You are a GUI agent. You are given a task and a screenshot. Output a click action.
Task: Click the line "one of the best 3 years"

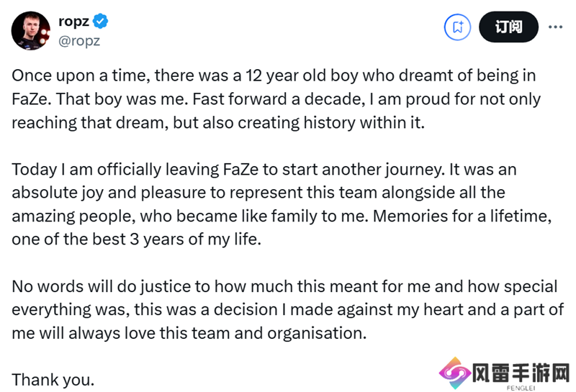point(136,240)
